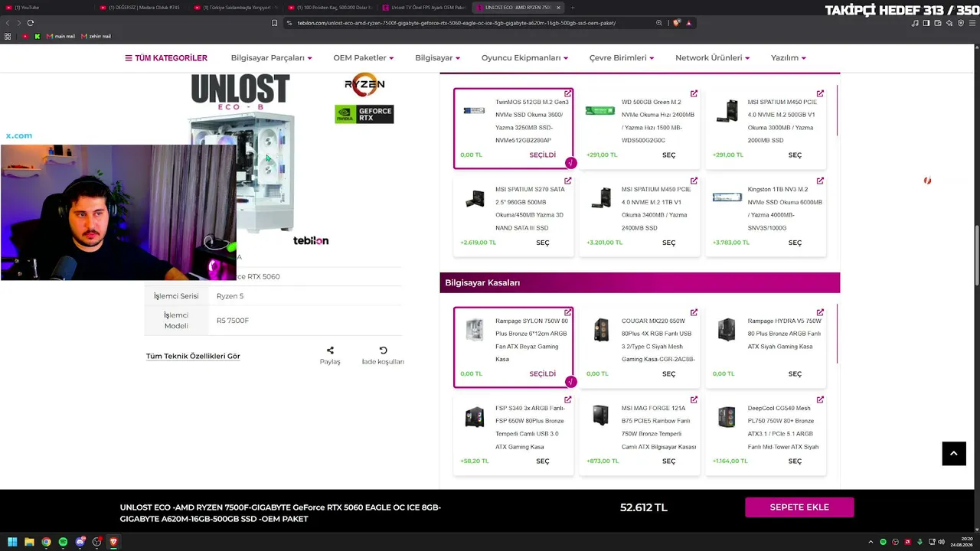The image size is (980, 551).
Task: Click the Brave browser taskbar icon
Action: point(113,542)
